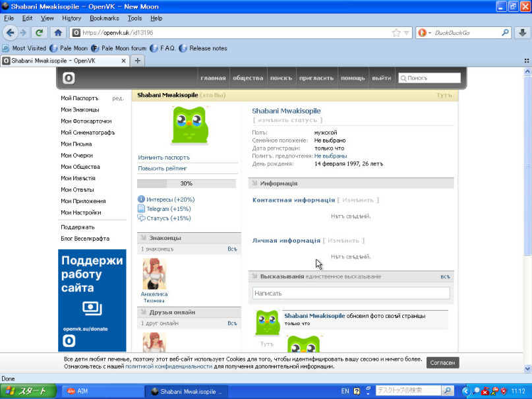Screen dimensions: 532x399
Task: Open the Release notes bookmark
Action: tap(203, 48)
